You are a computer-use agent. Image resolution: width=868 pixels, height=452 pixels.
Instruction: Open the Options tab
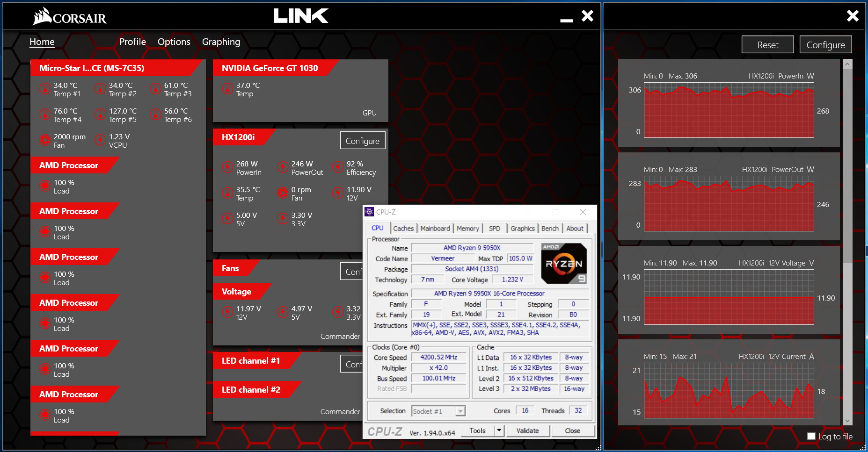[x=174, y=42]
